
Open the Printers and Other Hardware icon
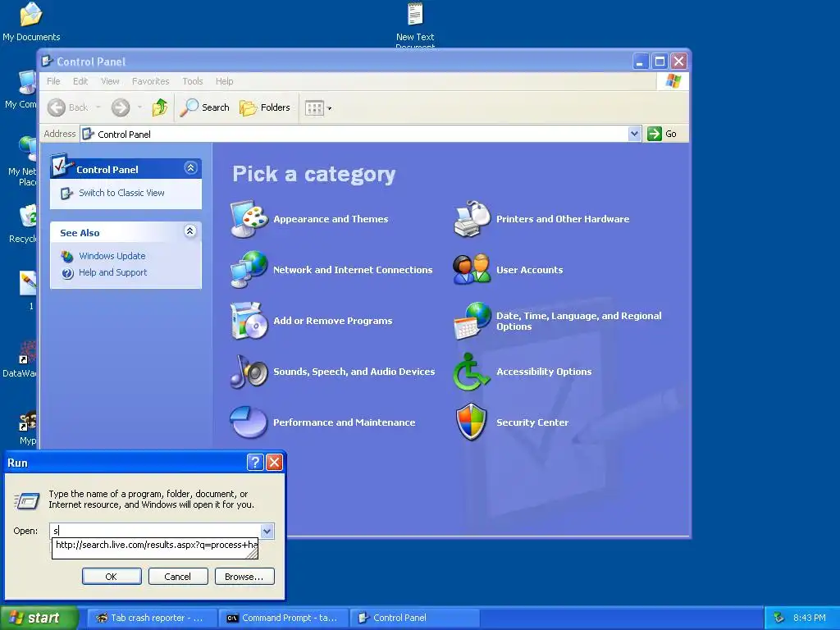(x=472, y=218)
